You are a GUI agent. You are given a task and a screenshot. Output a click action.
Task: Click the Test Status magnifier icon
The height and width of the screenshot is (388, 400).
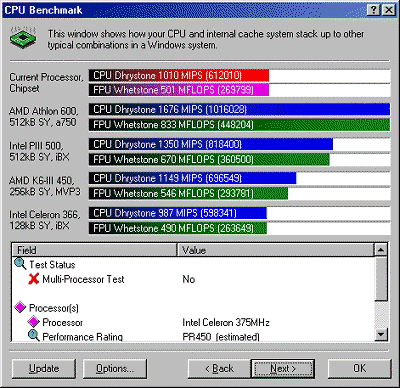click(x=20, y=264)
